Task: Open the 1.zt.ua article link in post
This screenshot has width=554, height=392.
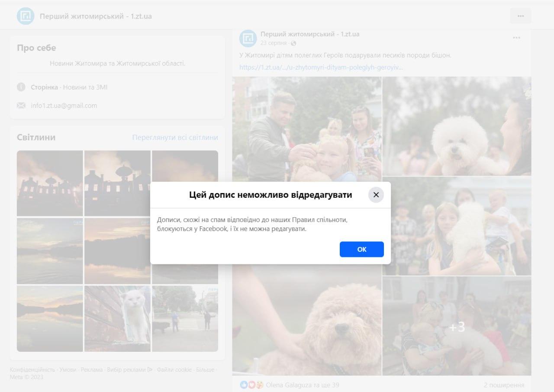Action: 321,67
